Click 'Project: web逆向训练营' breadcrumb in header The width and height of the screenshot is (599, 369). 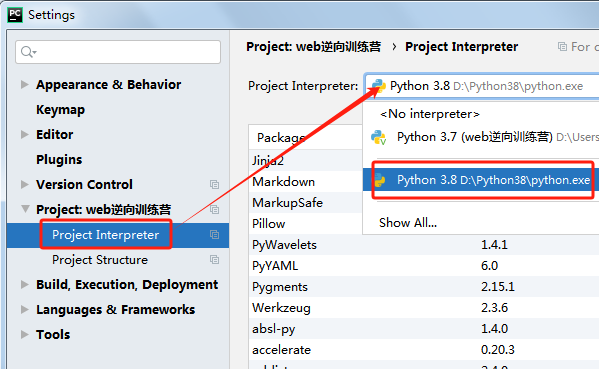click(313, 47)
